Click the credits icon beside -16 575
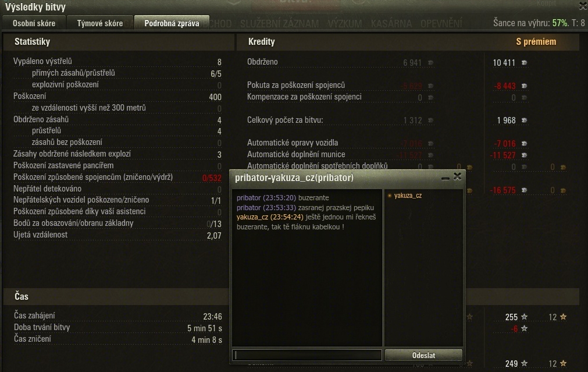This screenshot has width=588, height=372. point(524,190)
